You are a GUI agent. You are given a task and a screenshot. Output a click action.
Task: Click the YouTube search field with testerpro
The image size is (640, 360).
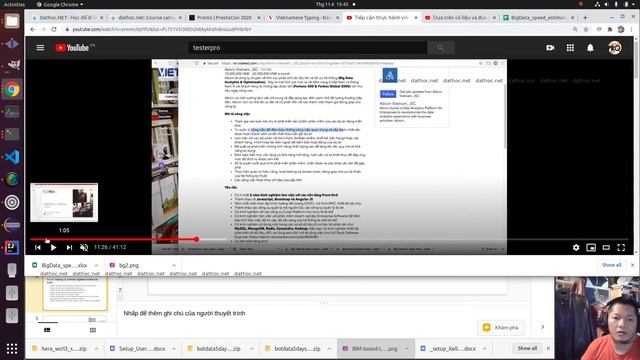click(308, 48)
